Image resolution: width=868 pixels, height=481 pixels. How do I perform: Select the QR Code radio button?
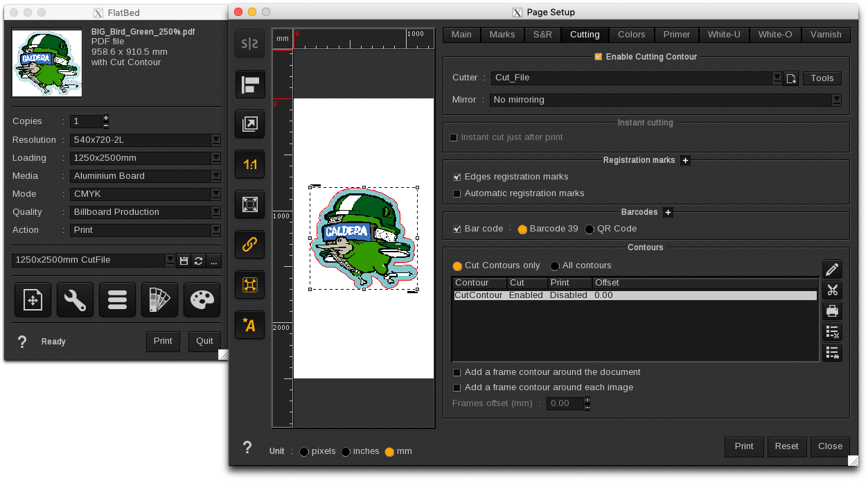[x=589, y=229]
